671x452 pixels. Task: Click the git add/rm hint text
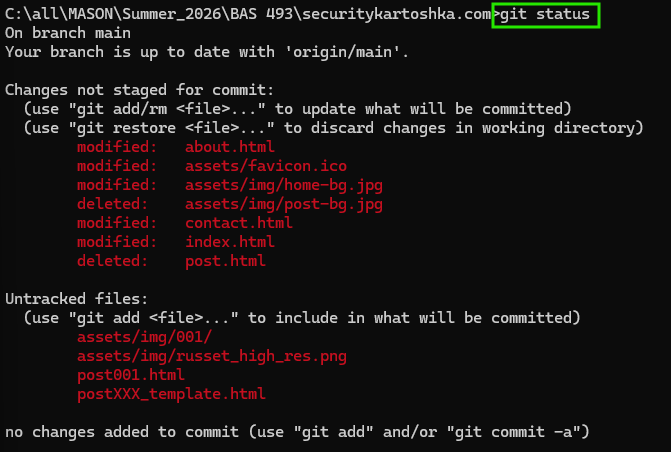[297, 109]
